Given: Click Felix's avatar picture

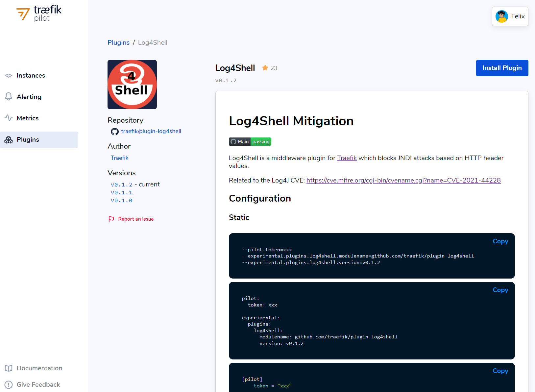Looking at the screenshot, I should click(502, 16).
